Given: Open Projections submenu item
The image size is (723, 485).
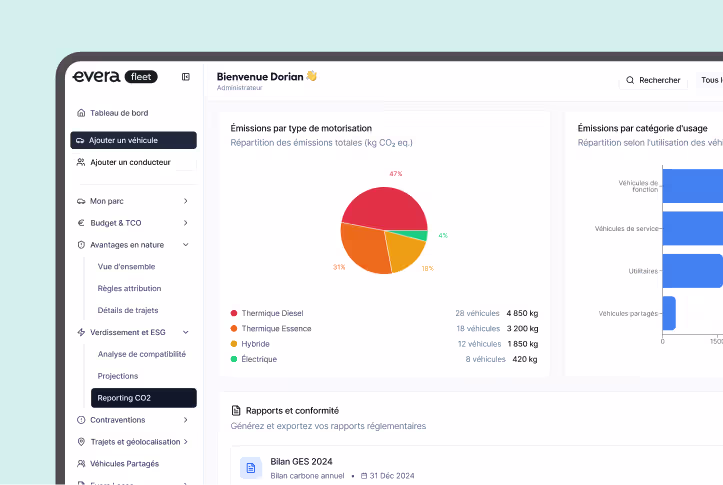Looking at the screenshot, I should coord(118,376).
